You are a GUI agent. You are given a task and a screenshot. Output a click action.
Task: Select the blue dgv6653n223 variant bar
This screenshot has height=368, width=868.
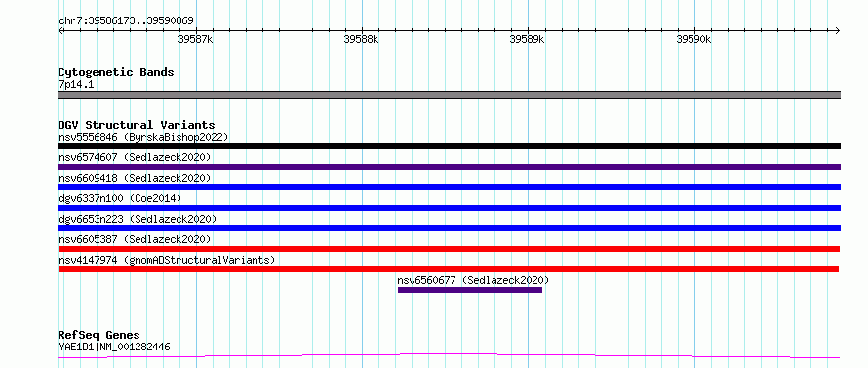(x=449, y=228)
